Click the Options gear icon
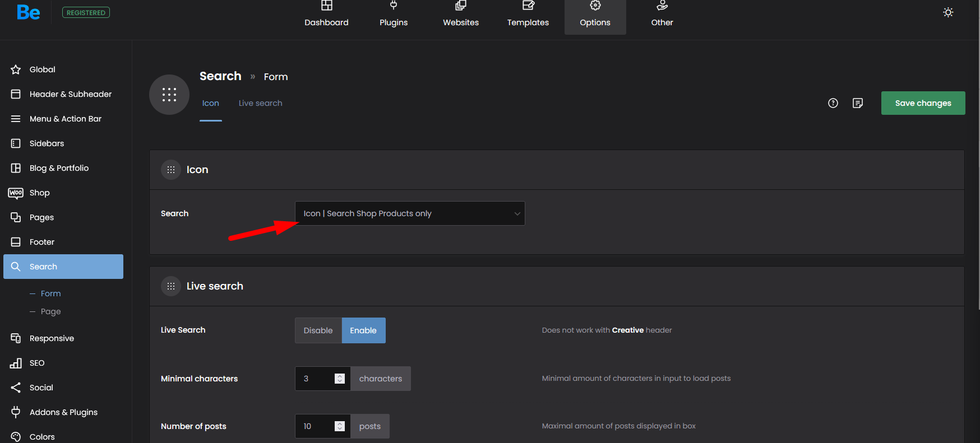This screenshot has width=980, height=443. click(x=595, y=6)
